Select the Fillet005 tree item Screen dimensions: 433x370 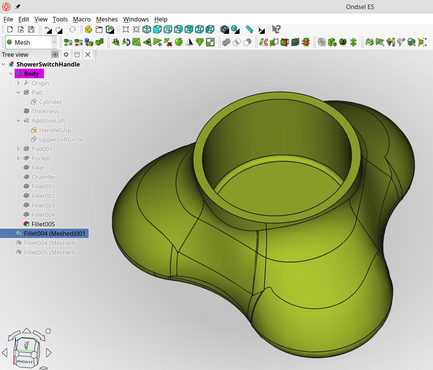[43, 224]
